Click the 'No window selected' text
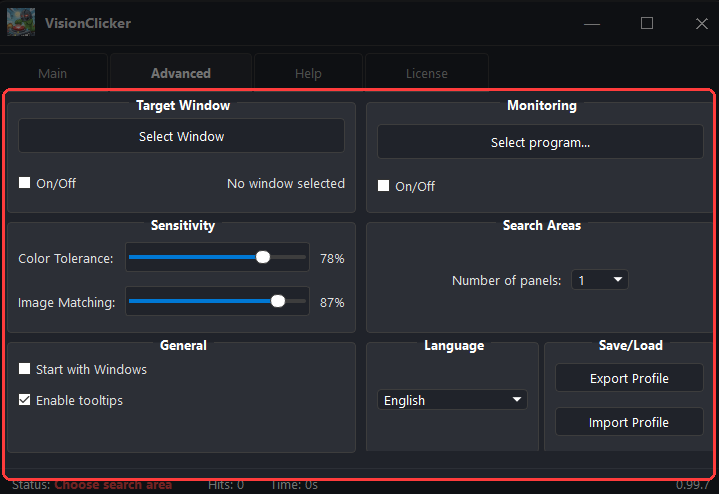Viewport: 719px width, 494px height. pyautogui.click(x=286, y=183)
